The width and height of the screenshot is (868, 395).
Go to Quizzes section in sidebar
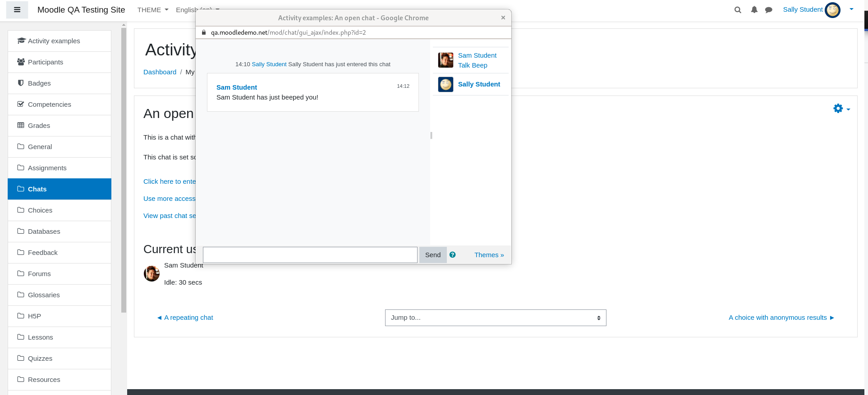(x=60, y=359)
